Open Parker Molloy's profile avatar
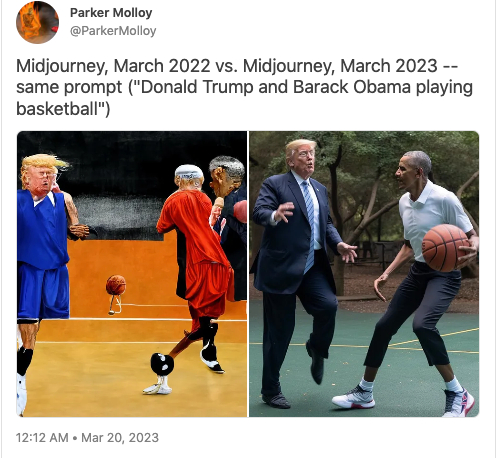This screenshot has height=458, width=497. coord(37,22)
